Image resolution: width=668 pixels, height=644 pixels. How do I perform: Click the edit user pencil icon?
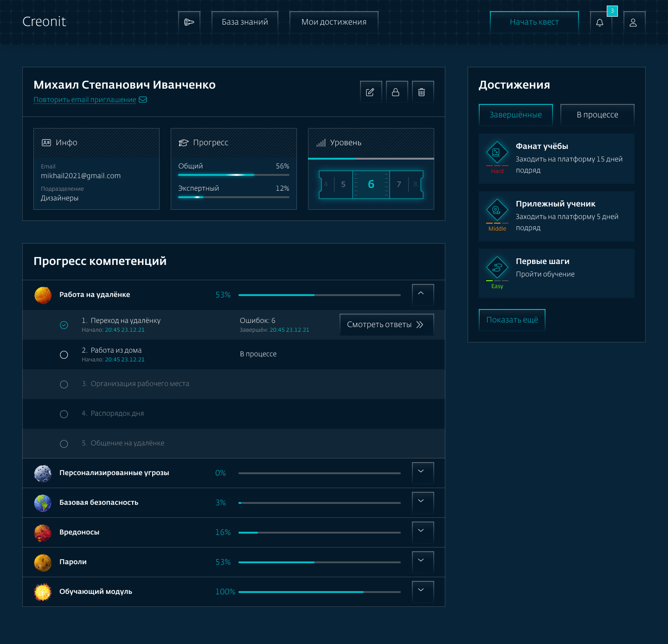tap(370, 92)
